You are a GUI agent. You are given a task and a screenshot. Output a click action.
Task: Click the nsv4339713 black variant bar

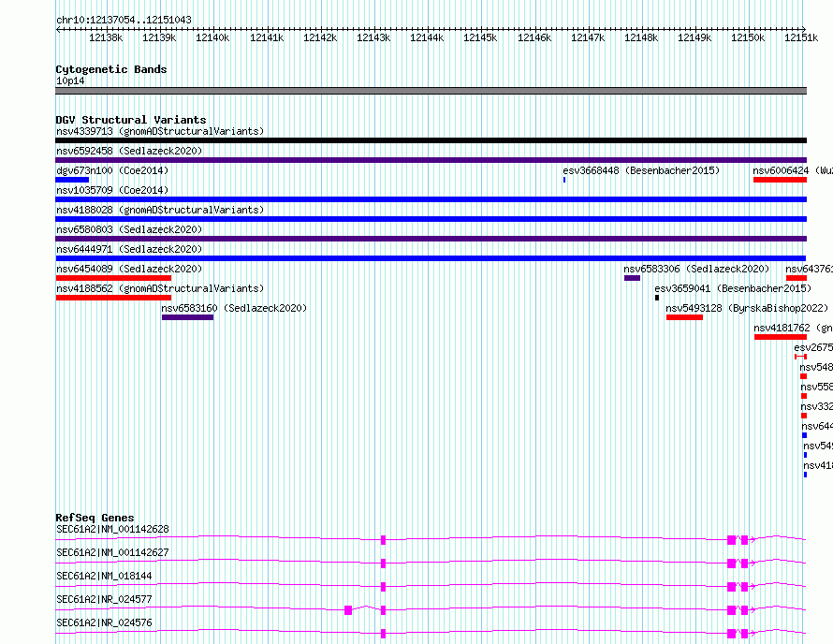pyautogui.click(x=431, y=140)
